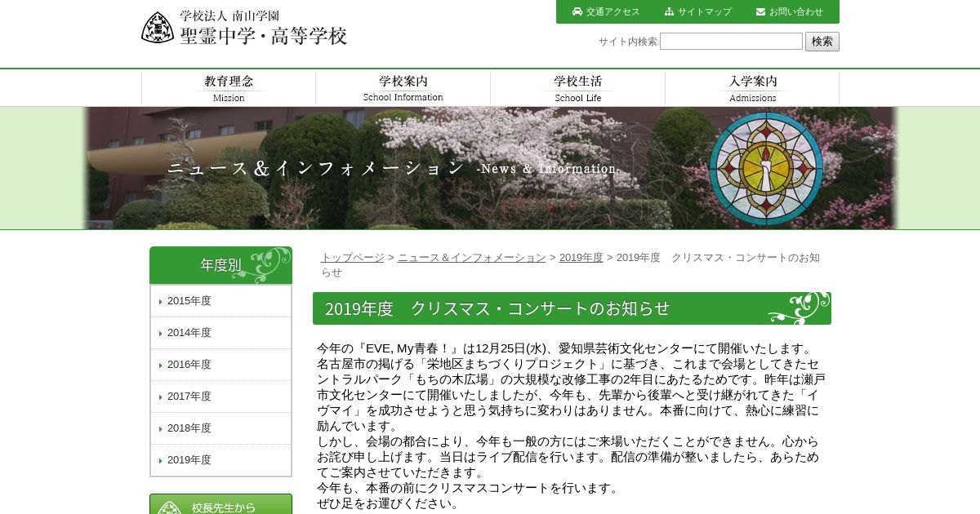Select 2018年度 in sidebar
980x514 pixels.
220,428
